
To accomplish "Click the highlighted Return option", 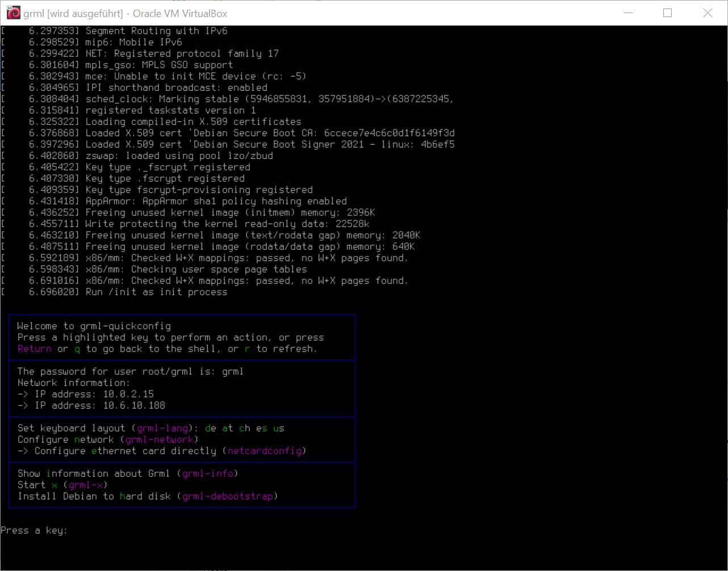I will [x=34, y=349].
